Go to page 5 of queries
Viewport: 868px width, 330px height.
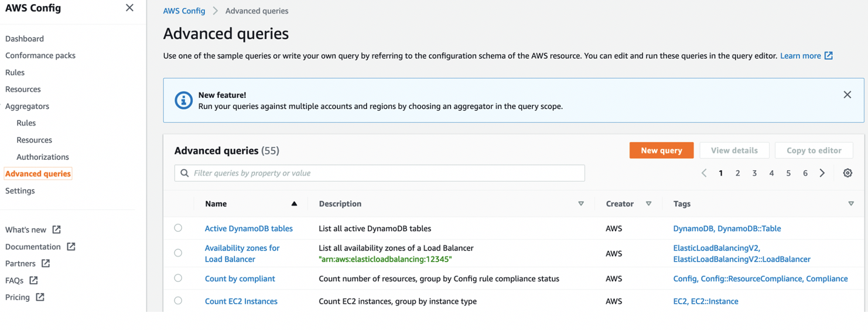[x=788, y=173]
